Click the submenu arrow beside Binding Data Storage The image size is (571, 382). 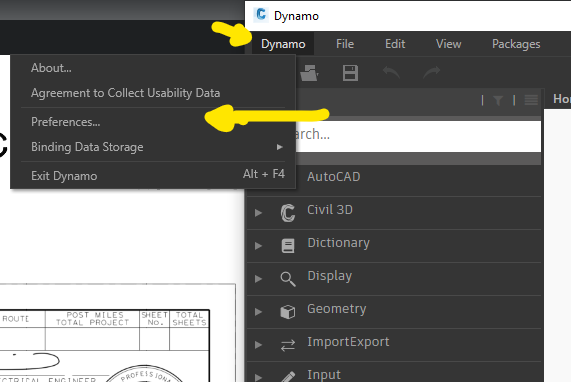coord(279,147)
